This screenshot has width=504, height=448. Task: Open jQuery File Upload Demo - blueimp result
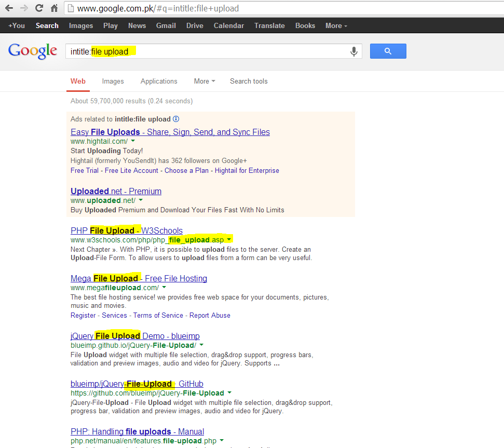click(x=135, y=336)
